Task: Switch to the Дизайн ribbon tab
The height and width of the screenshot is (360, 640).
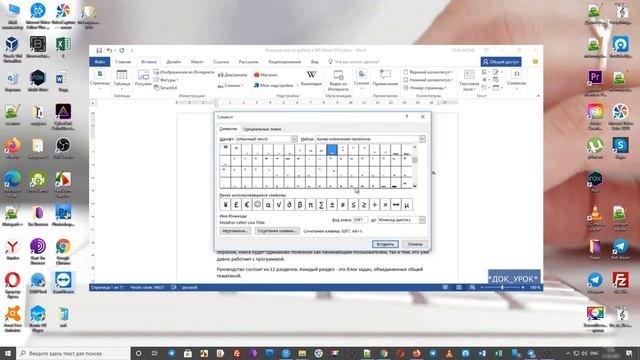Action: click(173, 62)
